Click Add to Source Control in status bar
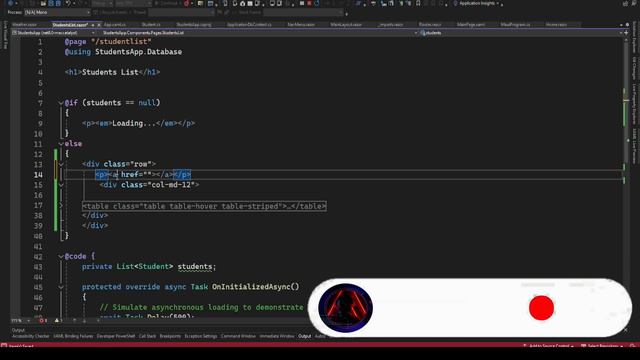The width and height of the screenshot is (640, 360). click(549, 346)
